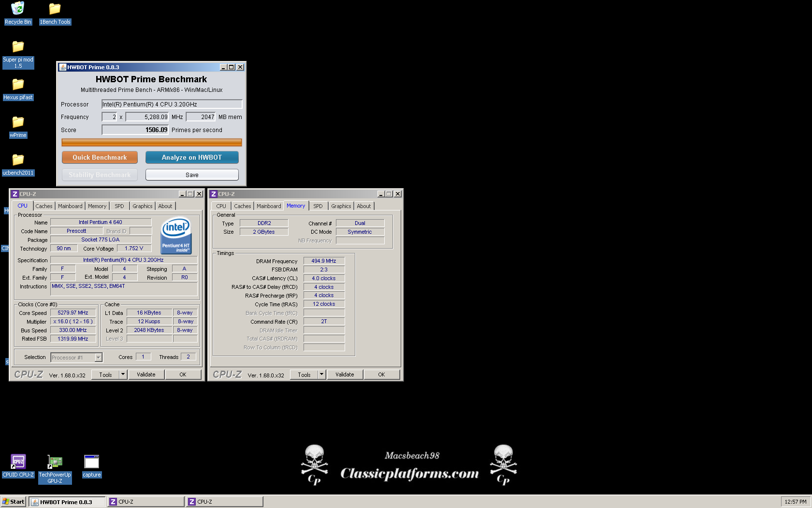812x508 pixels.
Task: Click the Multiplier value x 16.0 ( 12 - 16 )
Action: click(73, 321)
